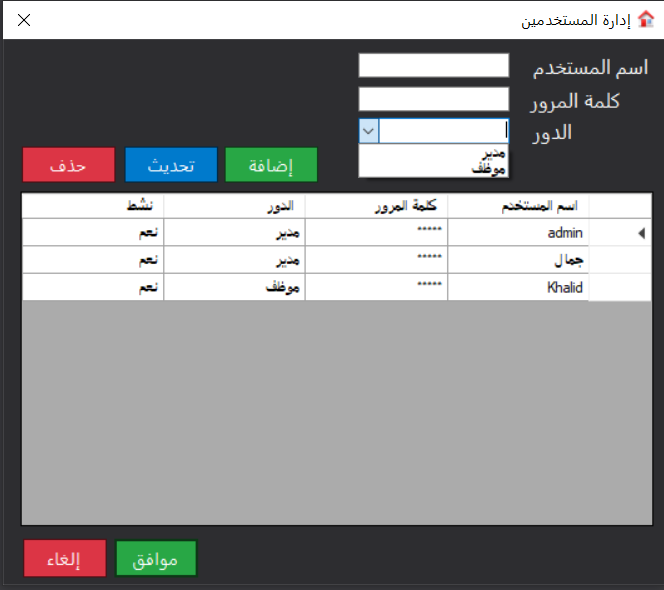Click the الدور combo box text area

click(444, 131)
